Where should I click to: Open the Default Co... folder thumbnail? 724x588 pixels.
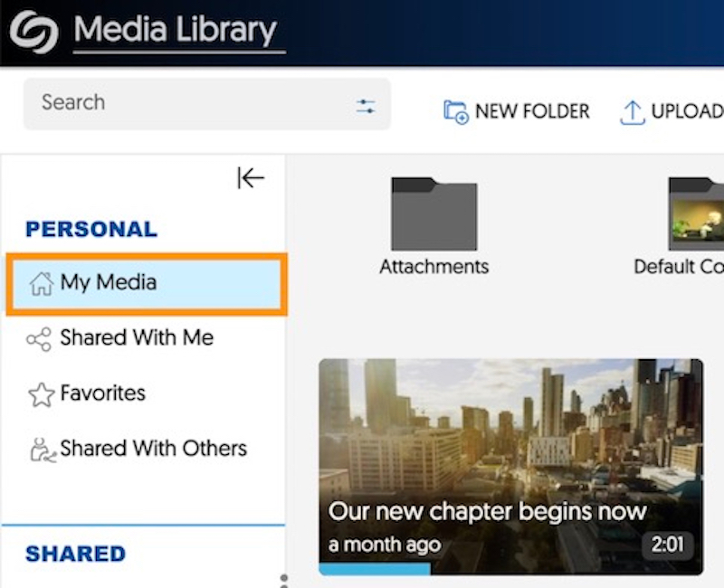tap(696, 214)
